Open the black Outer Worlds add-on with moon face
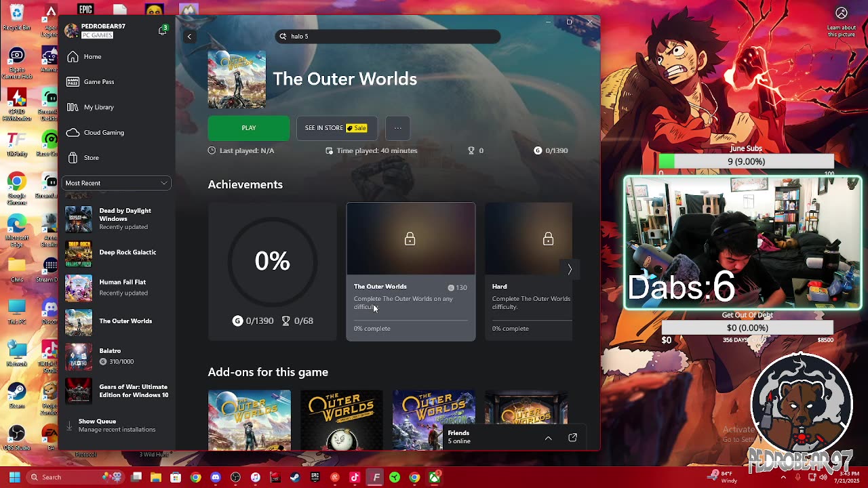 tap(342, 420)
